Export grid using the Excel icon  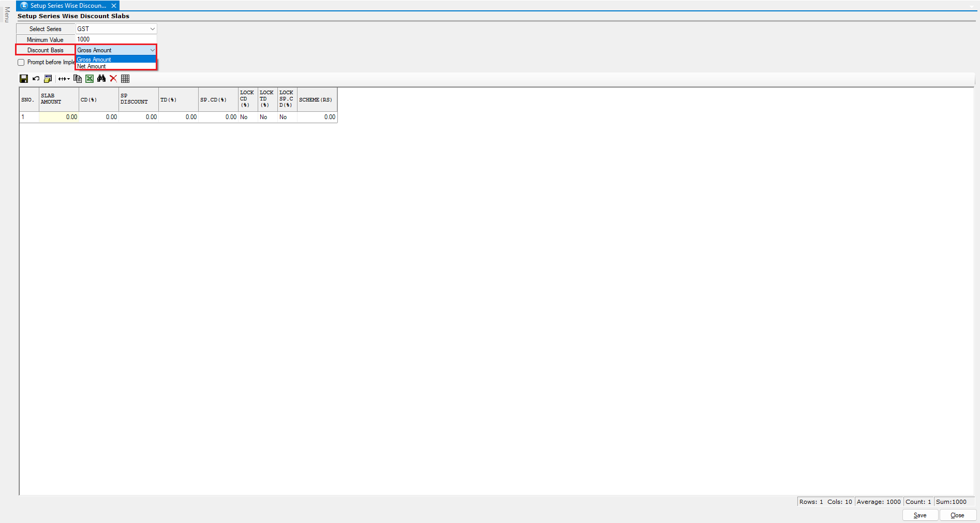90,79
